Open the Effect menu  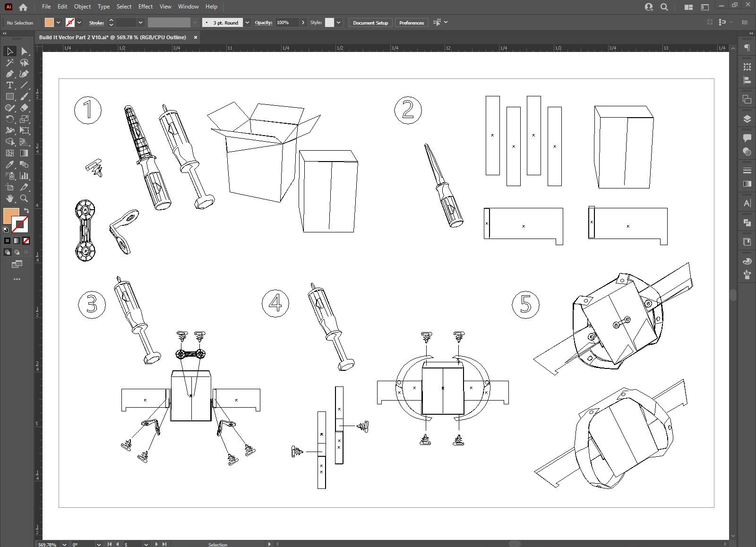146,7
